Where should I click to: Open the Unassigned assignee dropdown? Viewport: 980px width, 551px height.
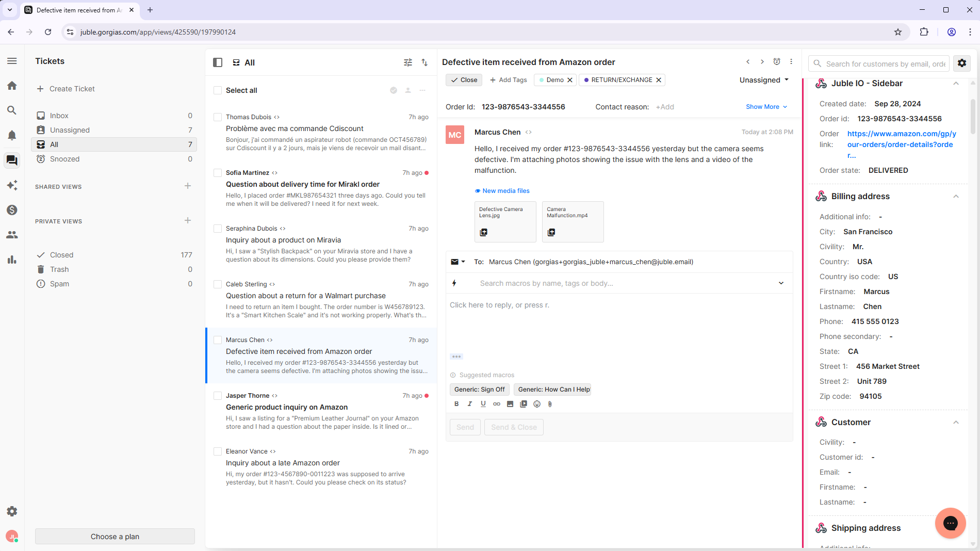[764, 80]
